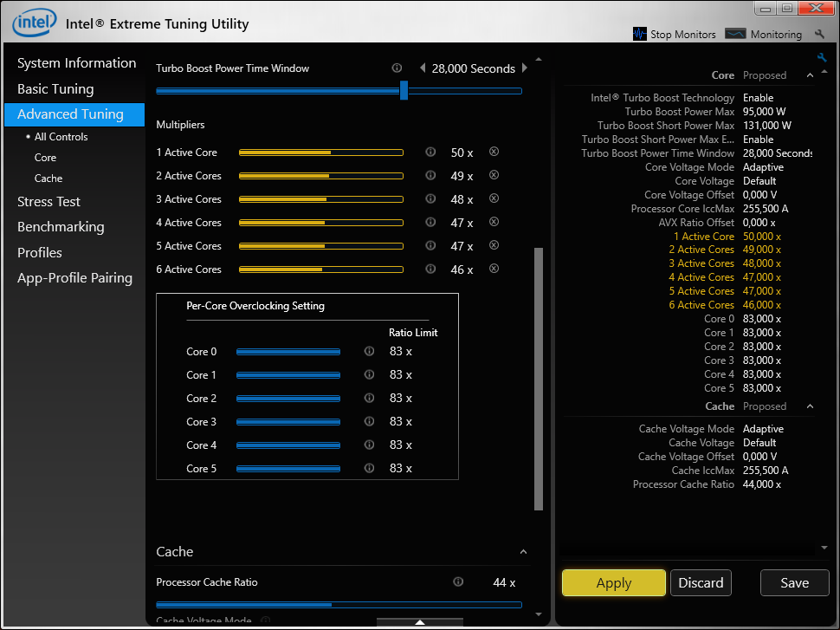Viewport: 840px width, 630px height.
Task: Click the Stop Monitors waveform icon
Action: [x=640, y=34]
